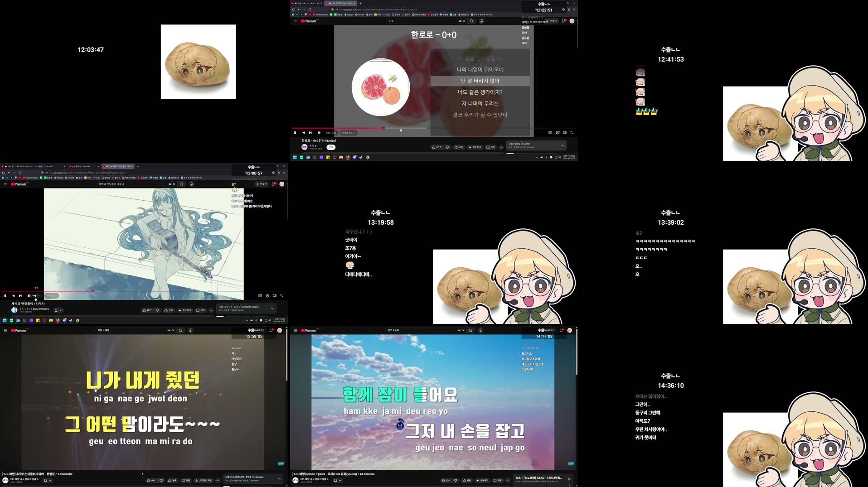868x487 pixels.
Task: Toggle theater mode in 나부나 player
Action: coord(275,296)
